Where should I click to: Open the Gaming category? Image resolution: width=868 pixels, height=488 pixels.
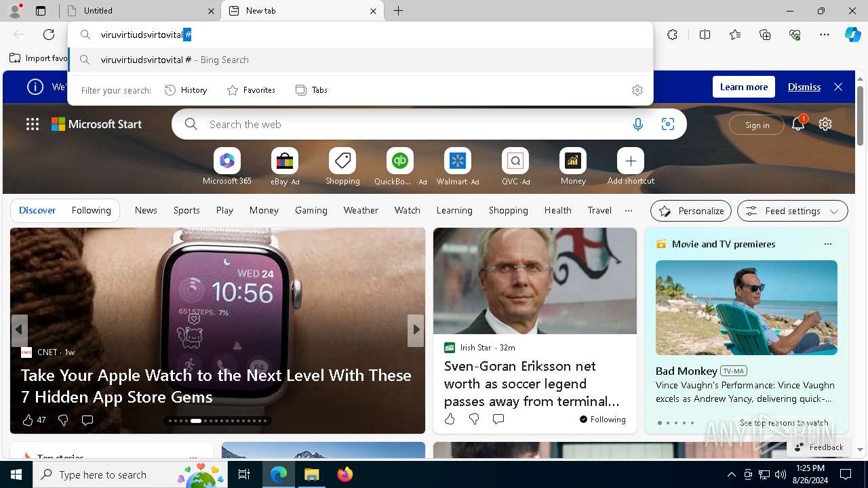click(311, 210)
